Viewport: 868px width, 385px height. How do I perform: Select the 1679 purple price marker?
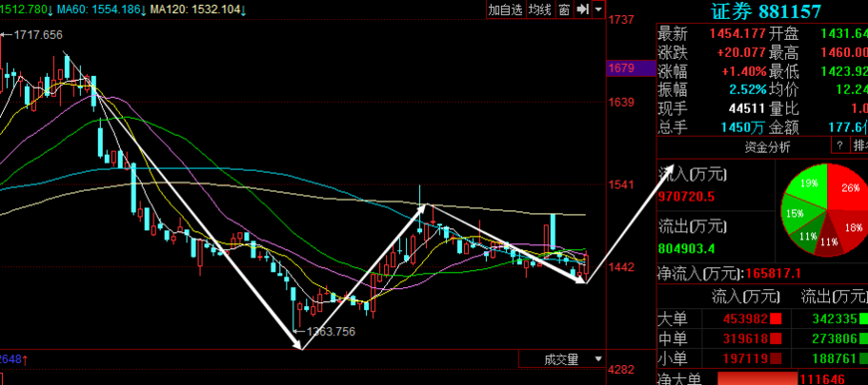(x=622, y=68)
